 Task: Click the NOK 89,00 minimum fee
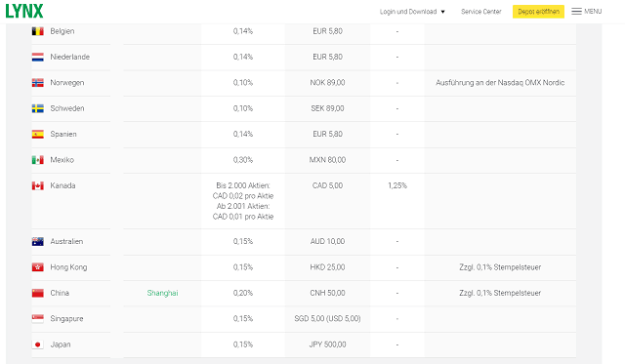[x=328, y=83]
